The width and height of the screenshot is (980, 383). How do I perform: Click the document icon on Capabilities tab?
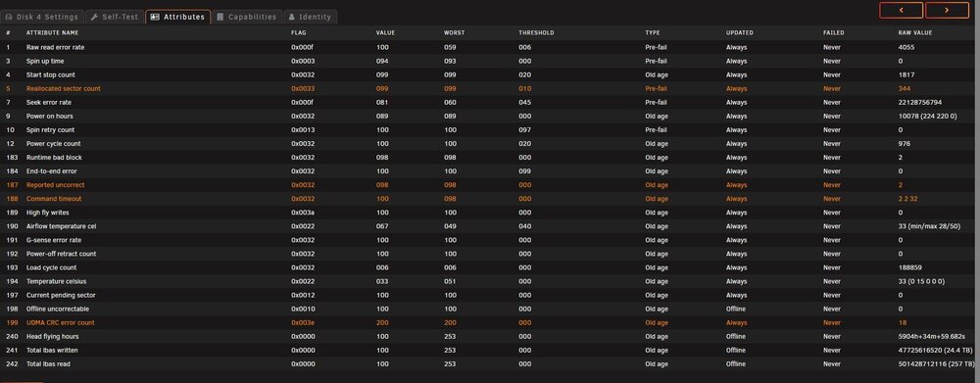pyautogui.click(x=220, y=17)
